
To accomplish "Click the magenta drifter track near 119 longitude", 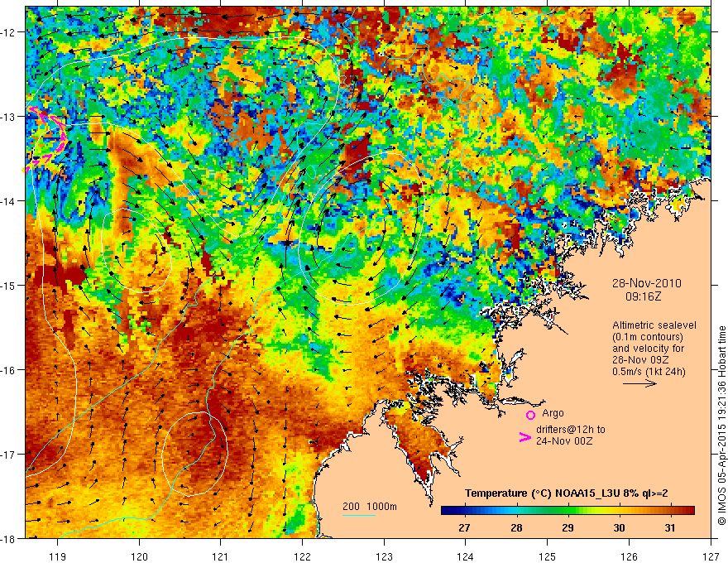I will [46, 139].
